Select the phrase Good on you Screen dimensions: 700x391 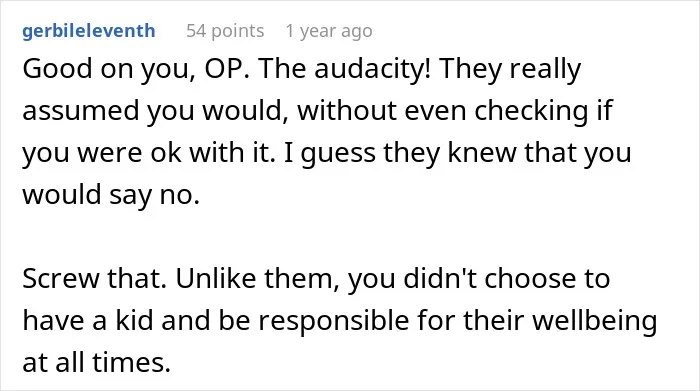coord(109,69)
